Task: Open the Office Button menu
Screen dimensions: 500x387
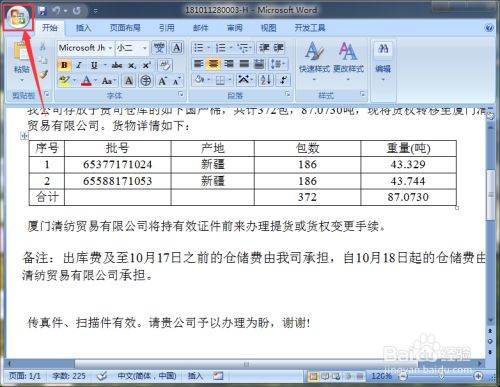Action: pyautogui.click(x=18, y=17)
